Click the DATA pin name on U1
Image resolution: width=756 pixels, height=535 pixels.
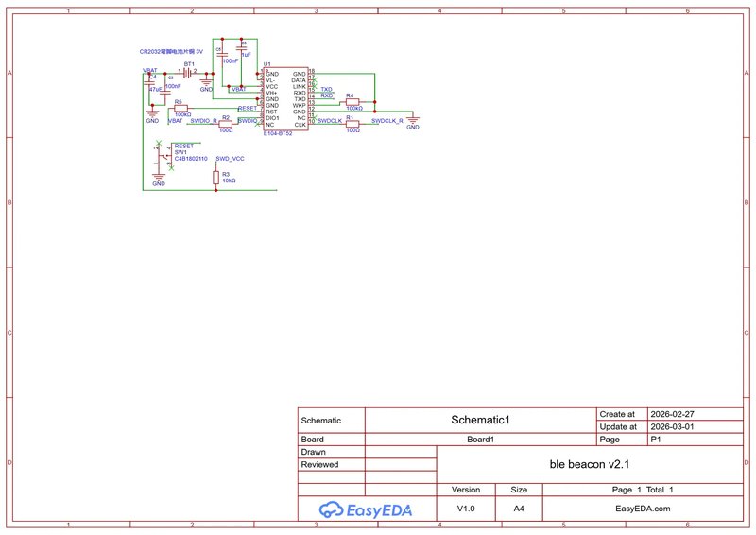click(x=299, y=80)
